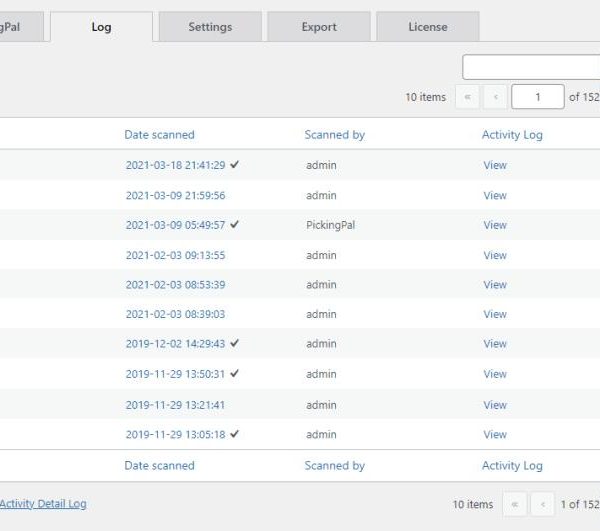Image resolution: width=600 pixels, height=531 pixels.
Task: Open the Activity Detail Log link
Action: pyautogui.click(x=43, y=503)
